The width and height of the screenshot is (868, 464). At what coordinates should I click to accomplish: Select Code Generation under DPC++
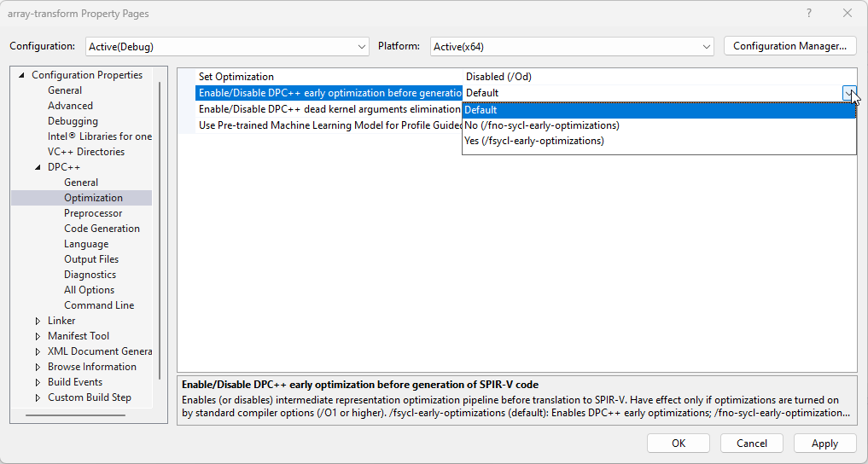coord(102,229)
